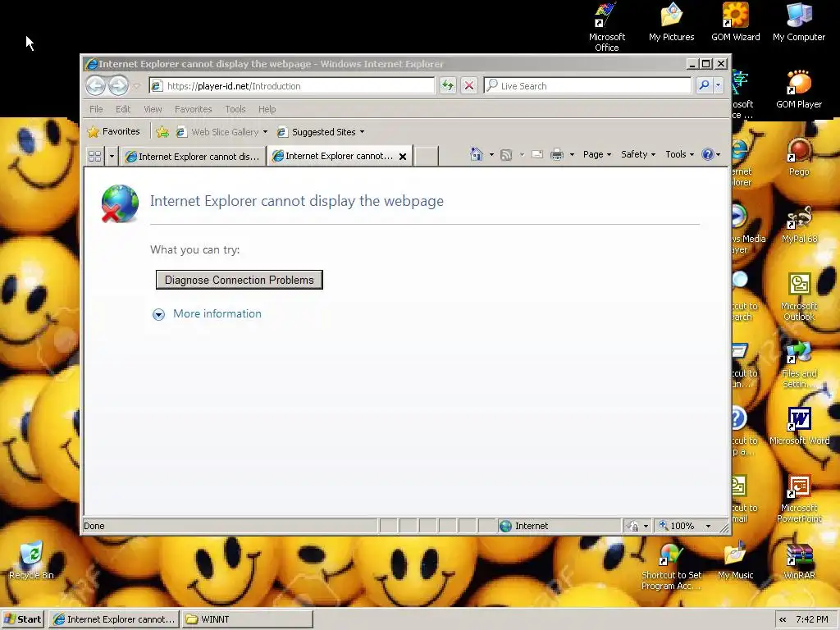Click the RSS Feeds icon
This screenshot has height=630, width=840.
coord(506,155)
